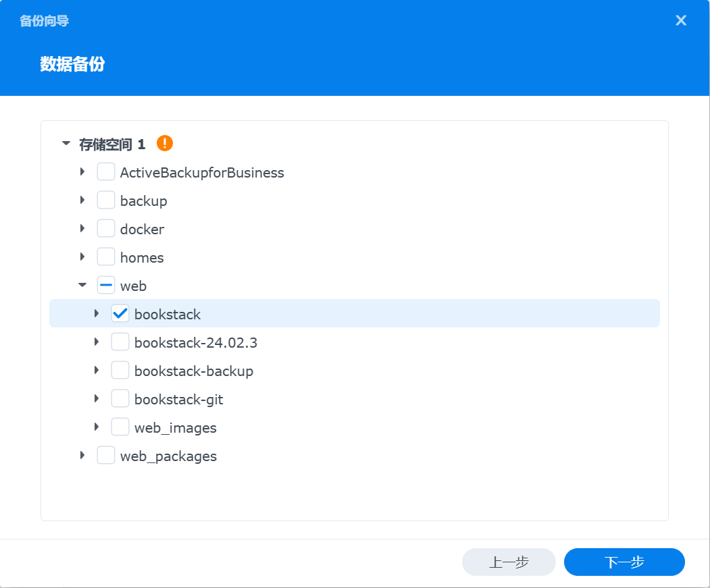Select the ActiveBackupforBusiness folder checkbox
The width and height of the screenshot is (710, 588).
pyautogui.click(x=106, y=171)
